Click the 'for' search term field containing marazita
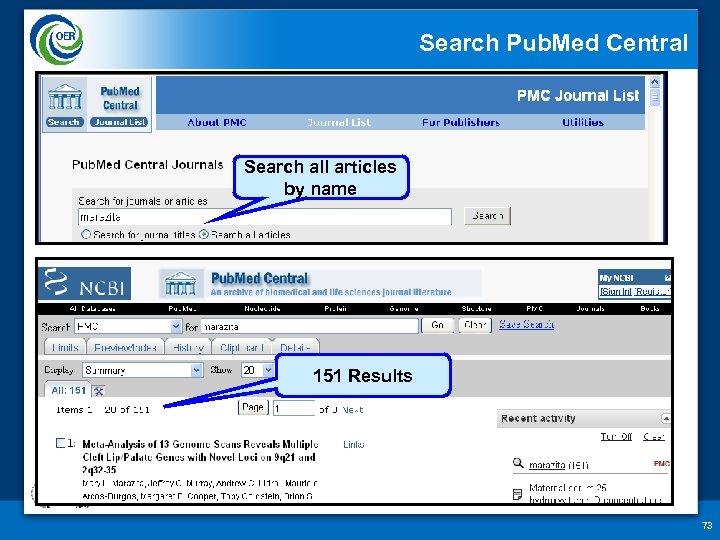This screenshot has height=540, width=720. tap(310, 326)
